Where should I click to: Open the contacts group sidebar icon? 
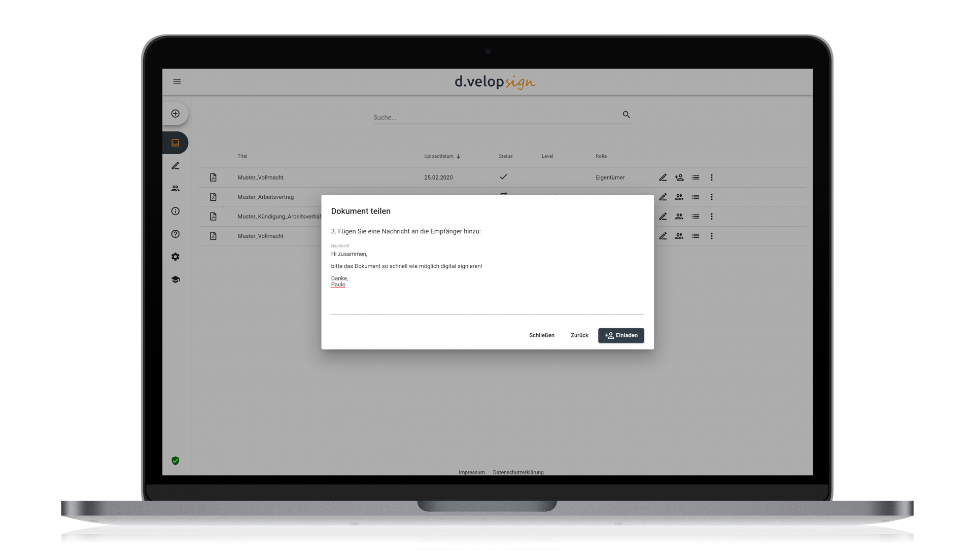[x=176, y=189]
